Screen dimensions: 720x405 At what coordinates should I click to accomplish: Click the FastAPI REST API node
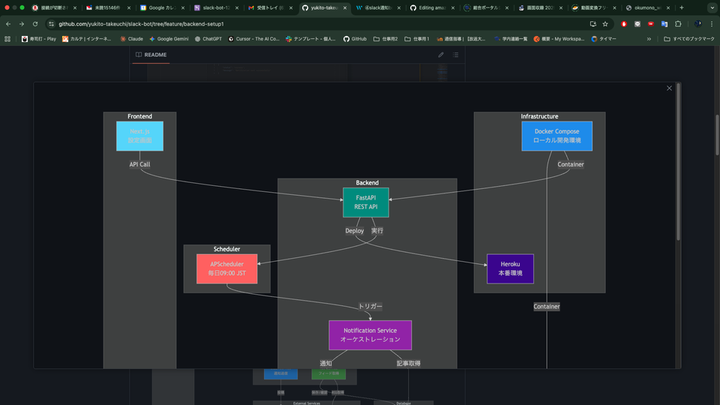365,203
